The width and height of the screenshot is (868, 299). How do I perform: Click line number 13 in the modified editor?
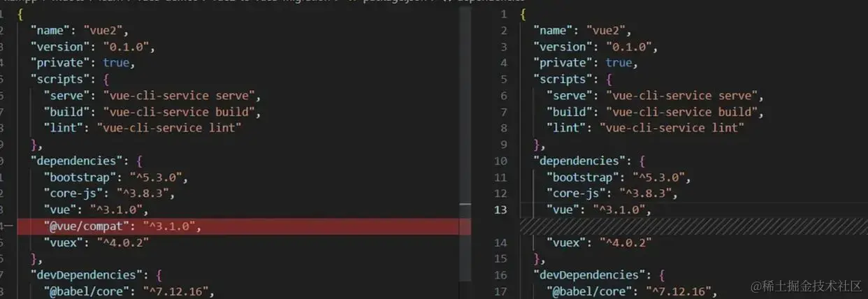tap(502, 210)
